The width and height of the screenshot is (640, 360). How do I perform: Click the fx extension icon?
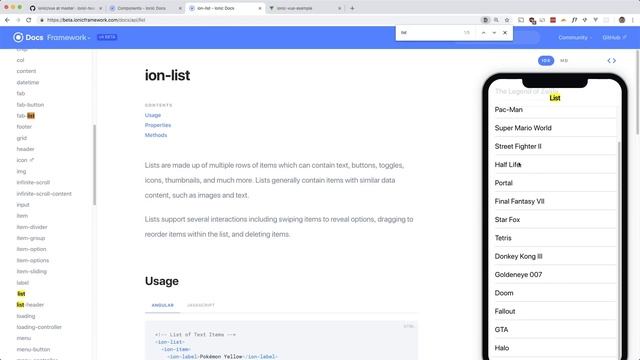coord(574,20)
